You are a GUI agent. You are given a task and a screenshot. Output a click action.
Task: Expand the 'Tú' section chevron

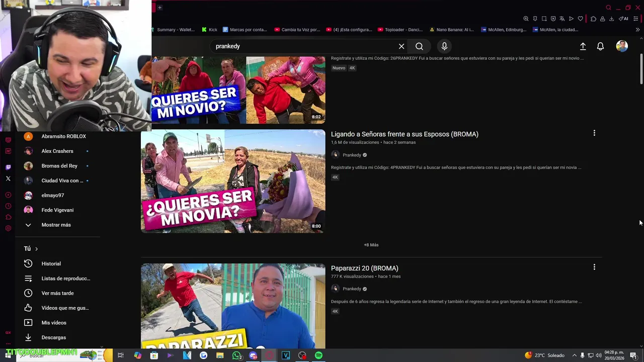pyautogui.click(x=36, y=249)
